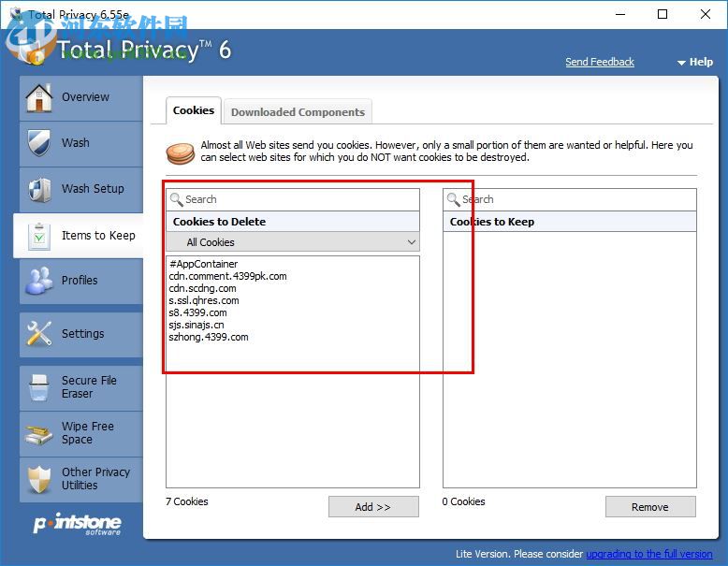
Task: Click the magnifier icon in left search box
Action: pyautogui.click(x=177, y=199)
